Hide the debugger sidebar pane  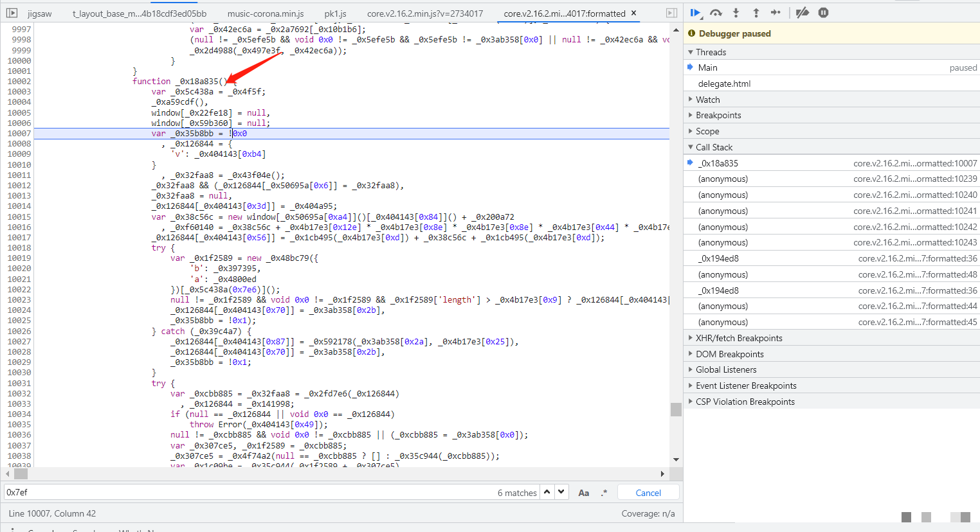click(671, 13)
